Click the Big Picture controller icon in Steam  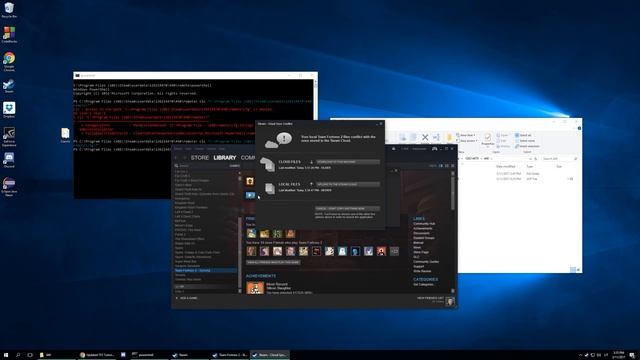(435, 149)
